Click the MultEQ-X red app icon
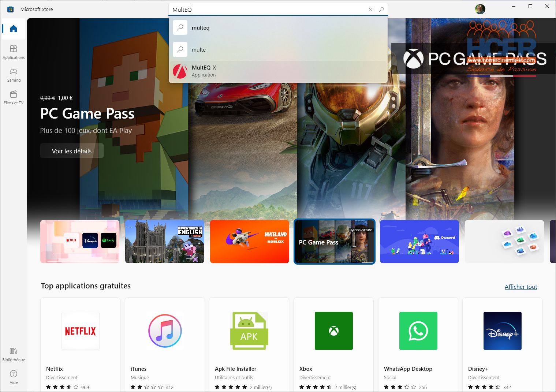Image resolution: width=556 pixels, height=392 pixels. click(x=180, y=71)
